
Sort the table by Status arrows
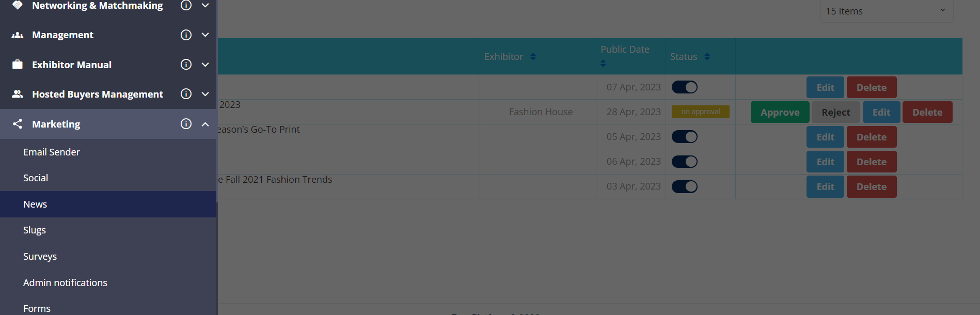click(x=707, y=56)
